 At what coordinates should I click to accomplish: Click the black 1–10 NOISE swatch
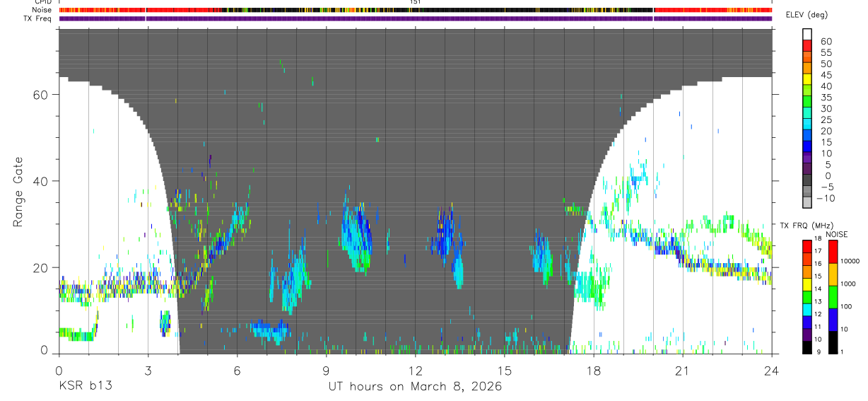click(x=833, y=342)
